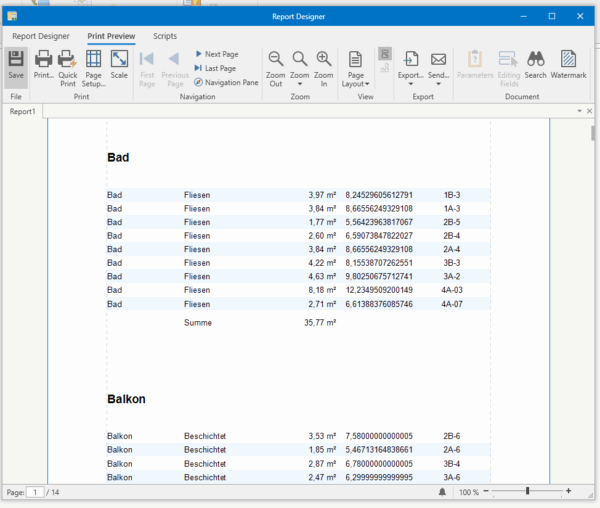Click the total 35,77 m²
Image resolution: width=600 pixels, height=508 pixels.
coord(320,322)
